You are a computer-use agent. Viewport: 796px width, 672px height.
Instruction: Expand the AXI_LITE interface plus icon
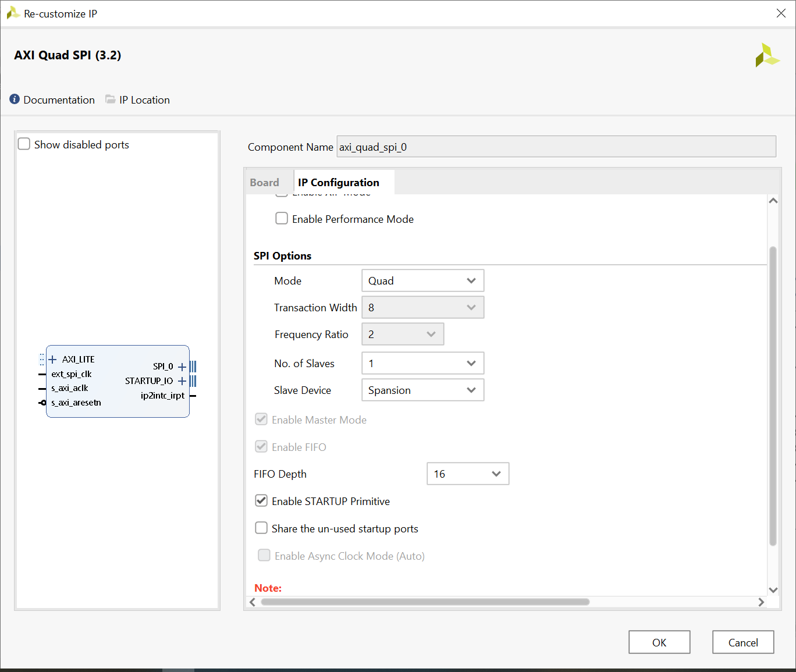tap(52, 360)
